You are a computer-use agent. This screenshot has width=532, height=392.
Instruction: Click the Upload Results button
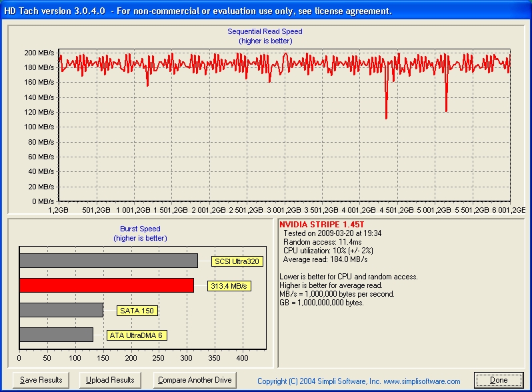point(110,380)
